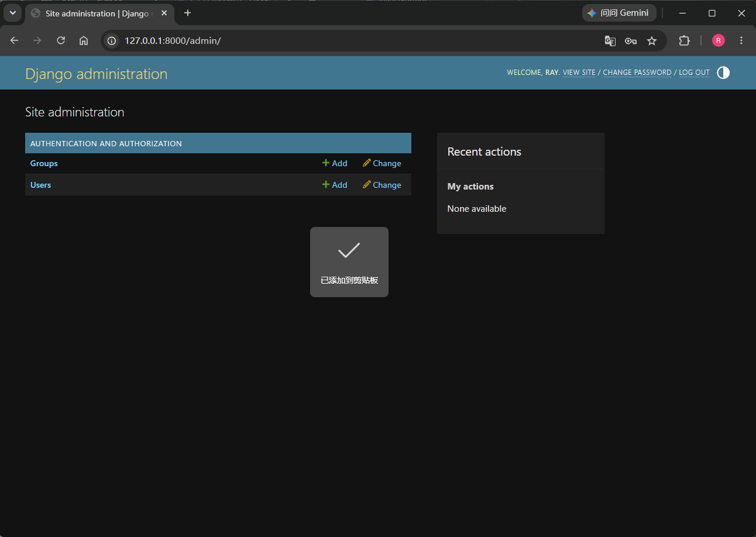This screenshot has height=537, width=756.
Task: Click the plus icon in Users row
Action: [x=326, y=184]
